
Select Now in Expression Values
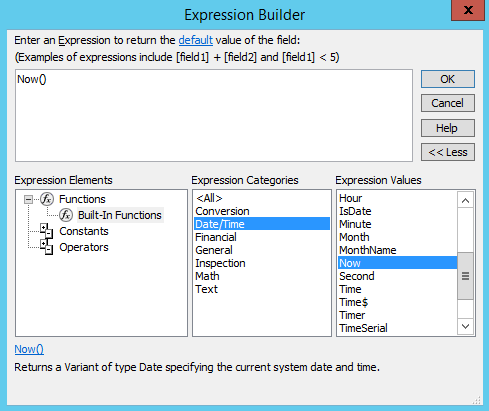(x=397, y=263)
